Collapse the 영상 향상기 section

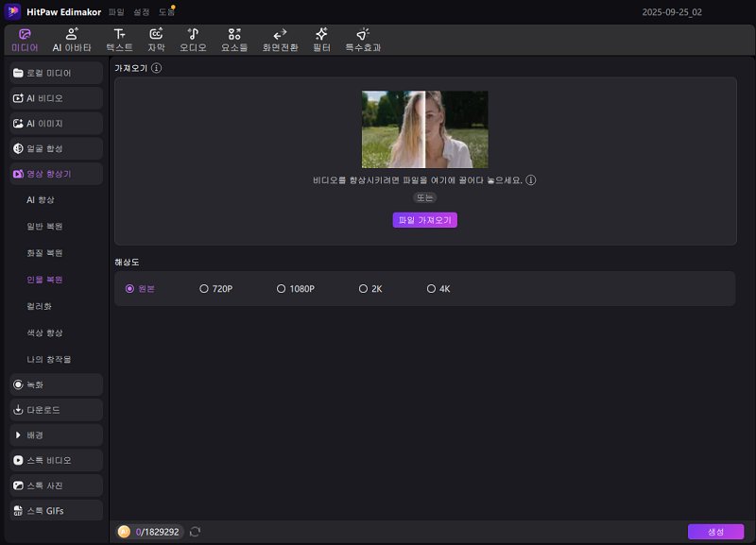[56, 174]
